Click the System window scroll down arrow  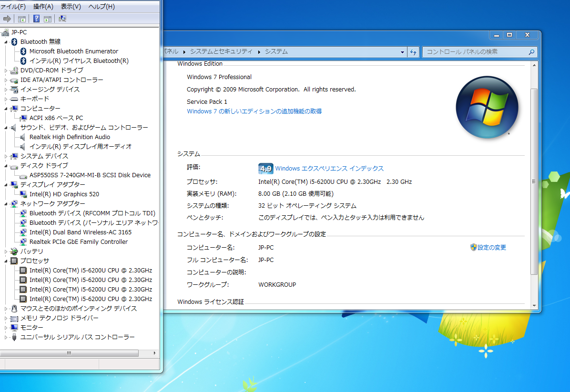click(x=534, y=305)
